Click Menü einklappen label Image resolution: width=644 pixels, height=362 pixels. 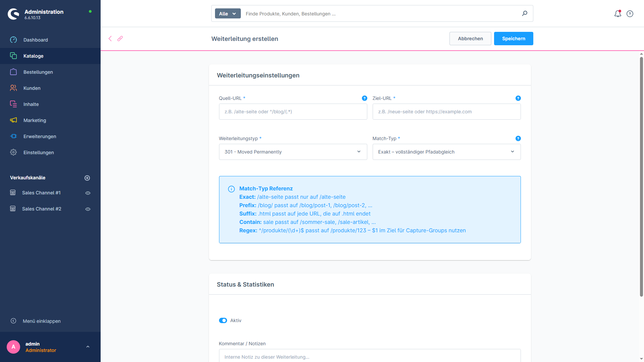[42, 321]
